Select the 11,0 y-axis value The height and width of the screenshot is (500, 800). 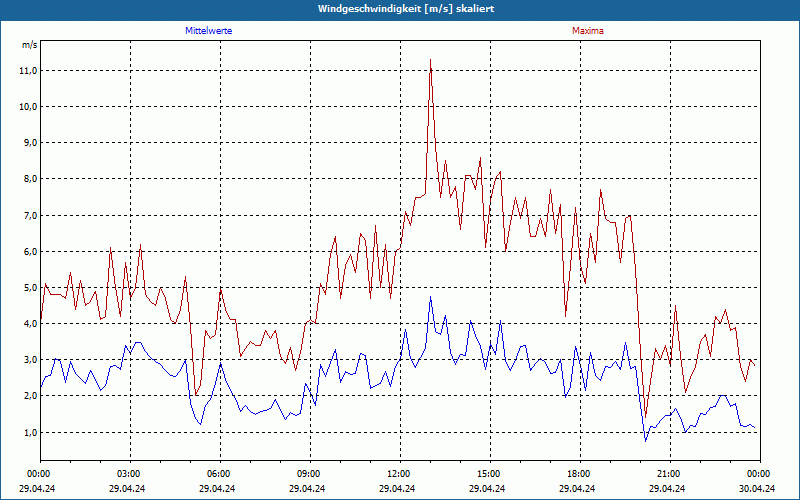pyautogui.click(x=29, y=70)
